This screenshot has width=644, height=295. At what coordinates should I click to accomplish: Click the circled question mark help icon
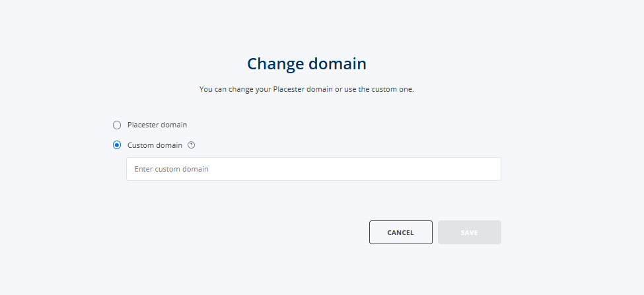coord(191,145)
